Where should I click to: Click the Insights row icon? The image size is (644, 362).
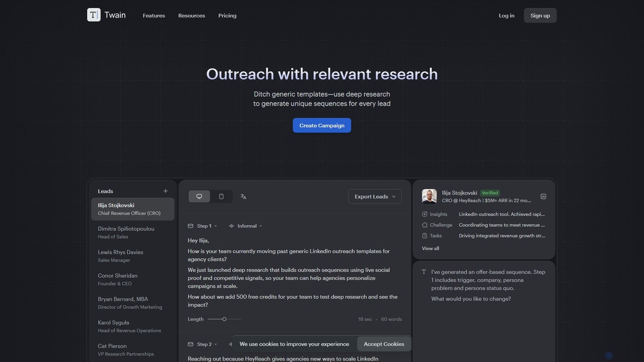425,214
